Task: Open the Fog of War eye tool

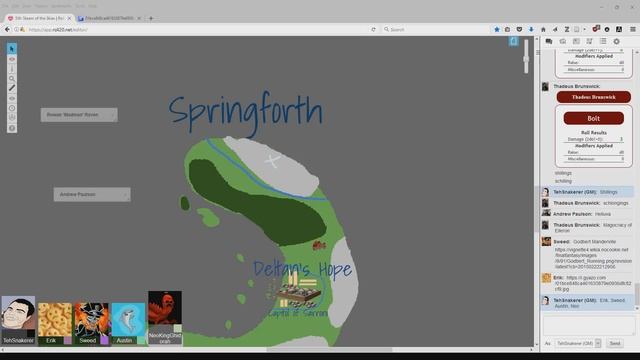Action: pos(12,98)
